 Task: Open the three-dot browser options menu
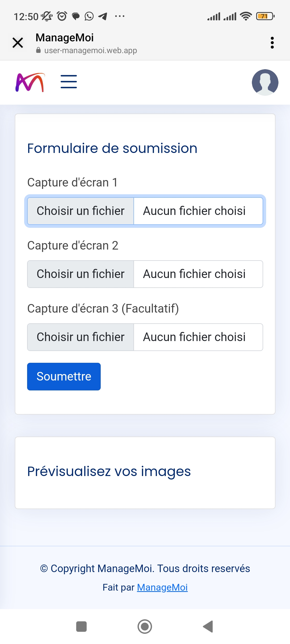pos(272,43)
